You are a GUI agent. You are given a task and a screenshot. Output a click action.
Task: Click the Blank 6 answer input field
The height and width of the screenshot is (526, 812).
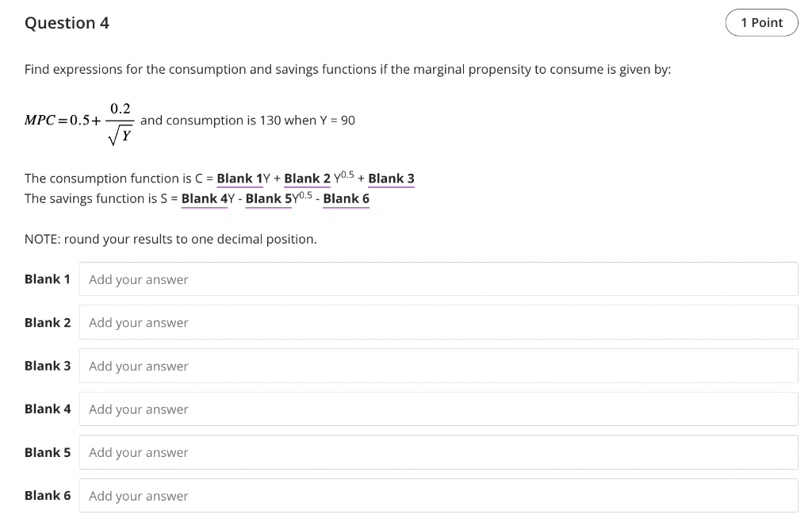[439, 495]
